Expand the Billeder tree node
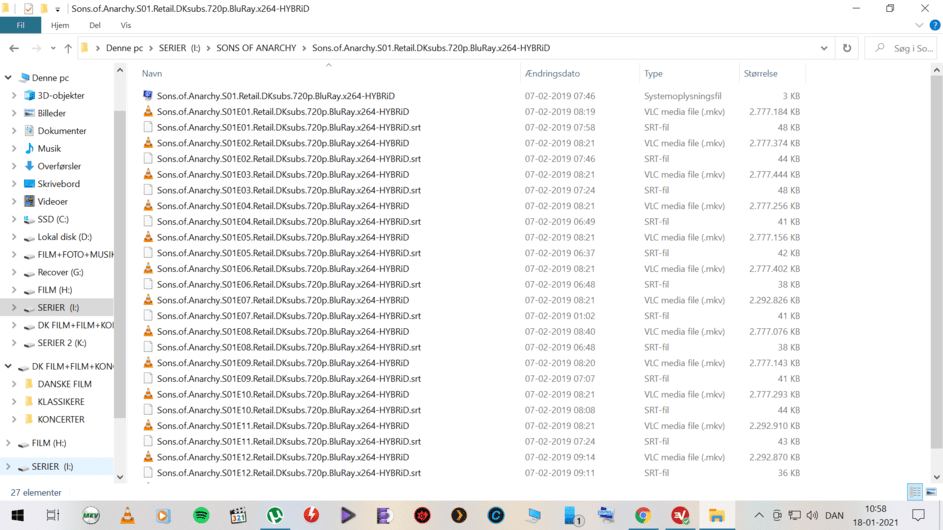This screenshot has width=943, height=530. [x=14, y=113]
